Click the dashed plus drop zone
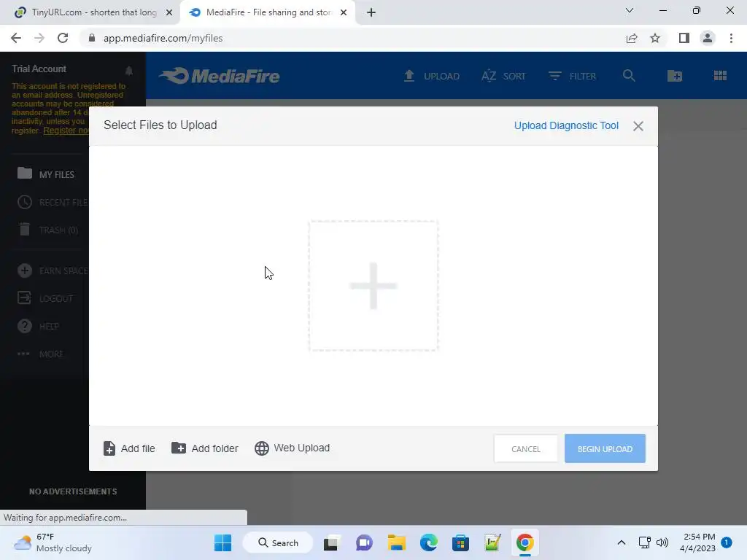Viewport: 747px width, 560px height. 373,286
